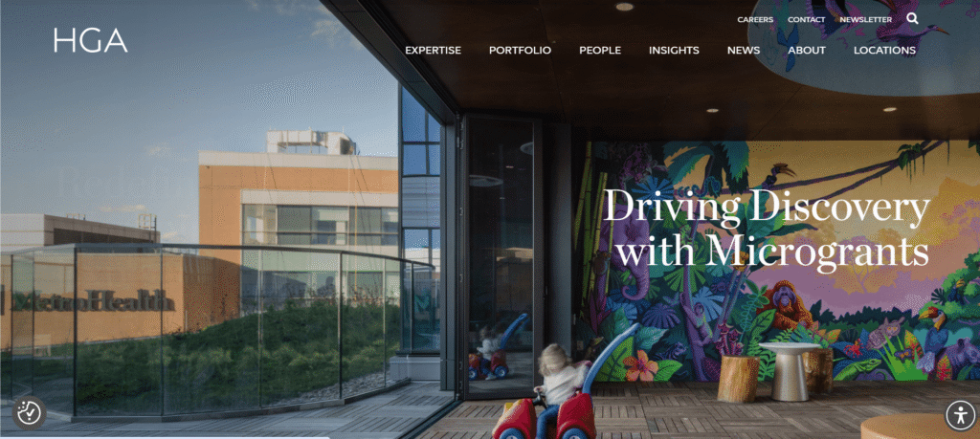Open the Locations menu
The height and width of the screenshot is (439, 980).
point(884,51)
